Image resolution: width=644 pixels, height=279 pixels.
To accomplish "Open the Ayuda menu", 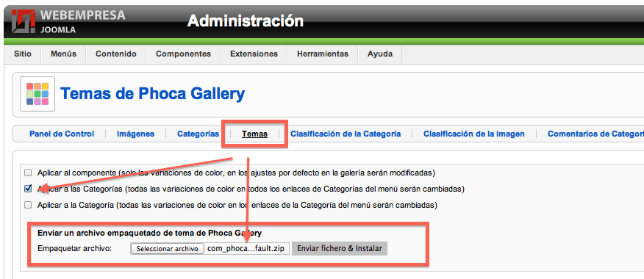I will pos(380,54).
